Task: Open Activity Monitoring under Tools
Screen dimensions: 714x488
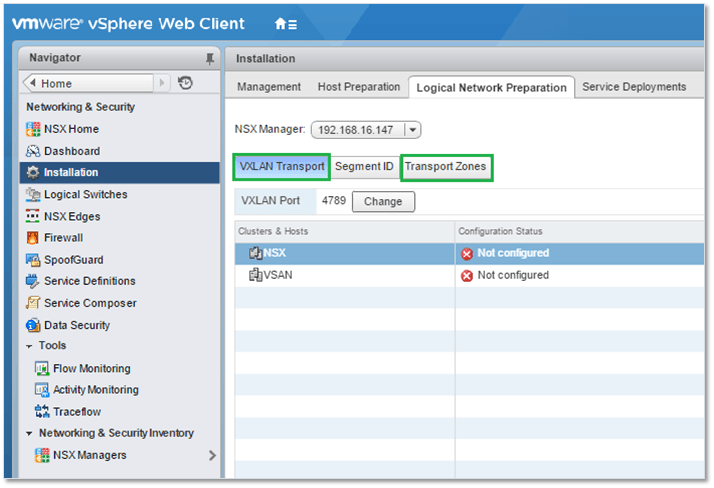Action: point(96,390)
